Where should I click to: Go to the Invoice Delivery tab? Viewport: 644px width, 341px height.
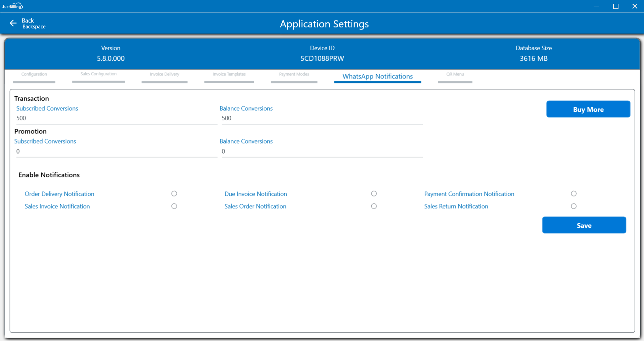click(165, 74)
